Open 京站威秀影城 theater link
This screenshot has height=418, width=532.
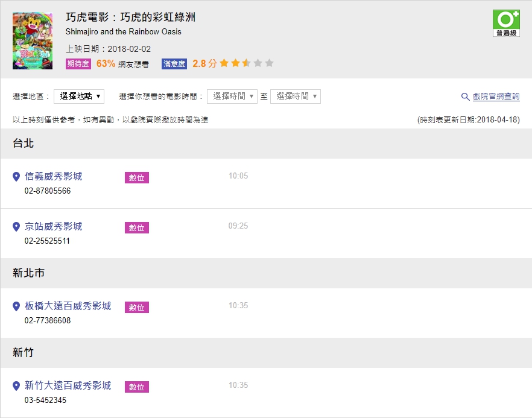pos(54,227)
